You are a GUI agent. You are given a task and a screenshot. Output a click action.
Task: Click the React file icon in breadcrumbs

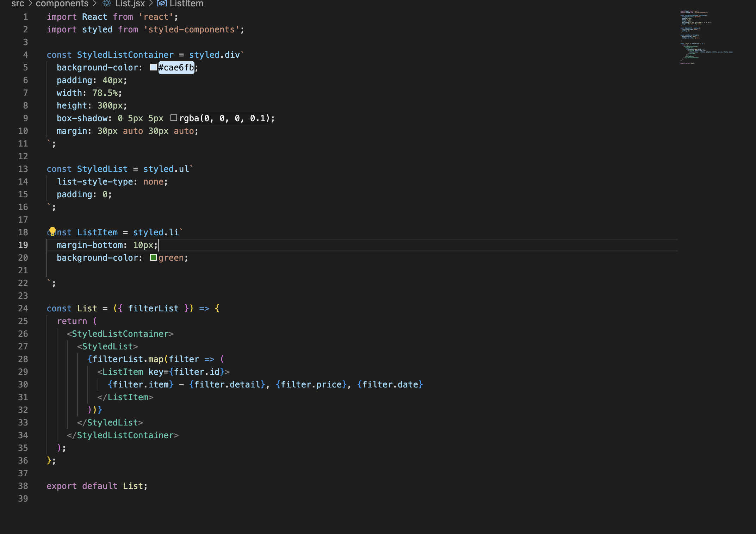click(x=107, y=4)
